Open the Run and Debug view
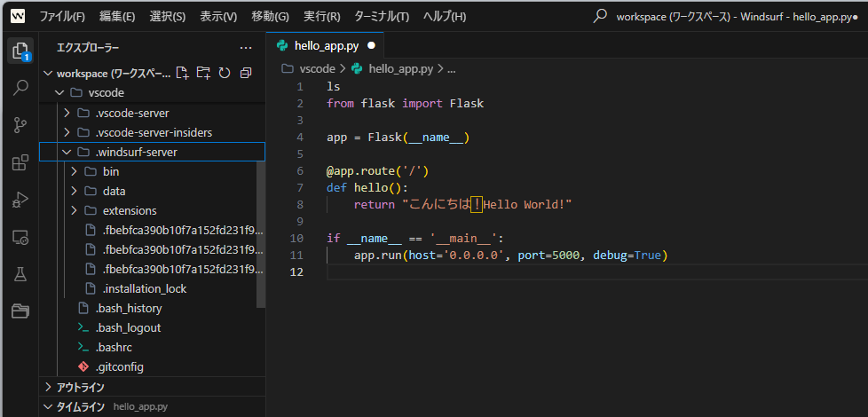Image resolution: width=868 pixels, height=417 pixels. tap(20, 201)
